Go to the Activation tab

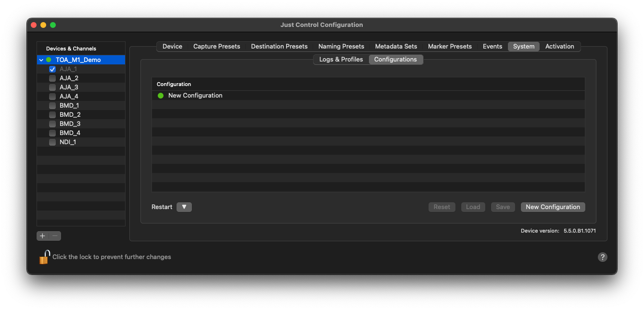560,47
